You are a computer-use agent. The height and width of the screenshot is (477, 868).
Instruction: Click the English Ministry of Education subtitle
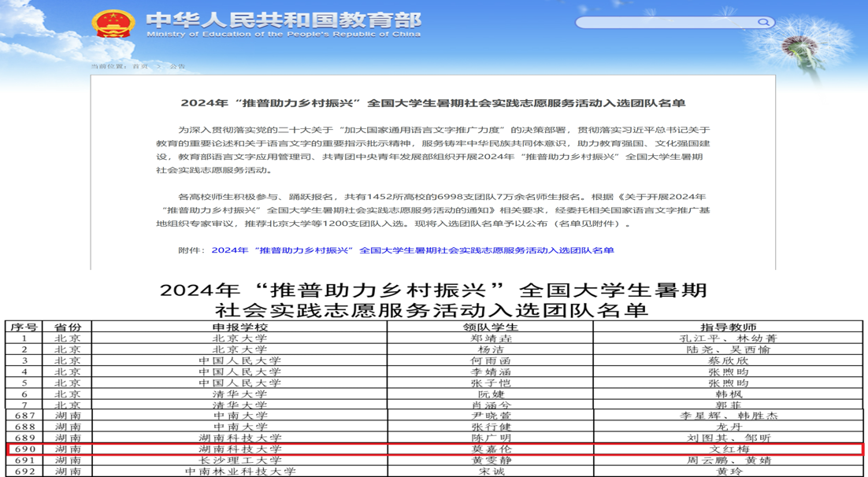pyautogui.click(x=284, y=35)
